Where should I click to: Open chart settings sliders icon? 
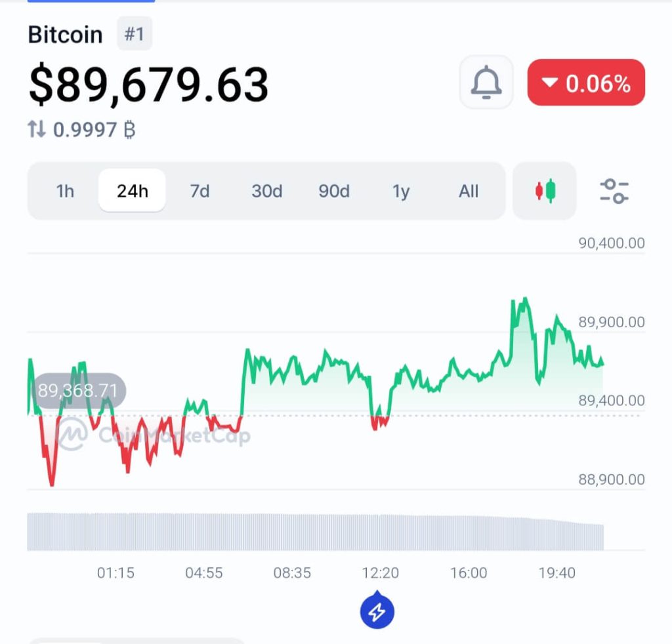click(614, 191)
